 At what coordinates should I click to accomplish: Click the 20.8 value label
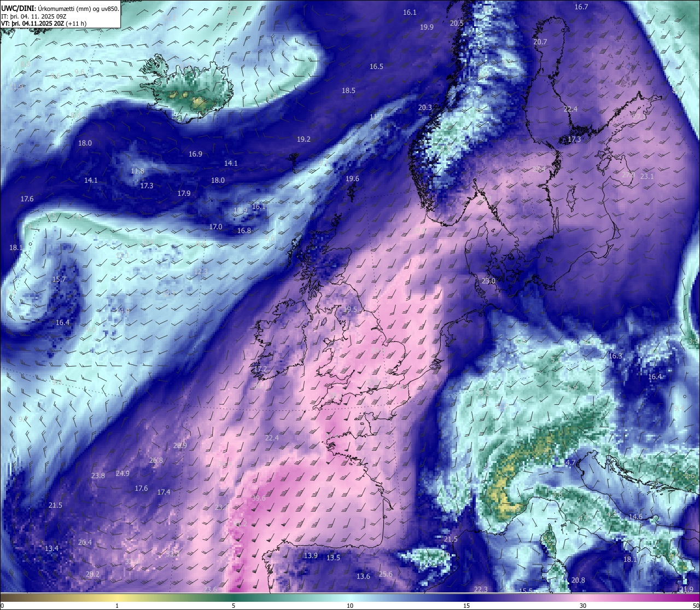(x=578, y=580)
